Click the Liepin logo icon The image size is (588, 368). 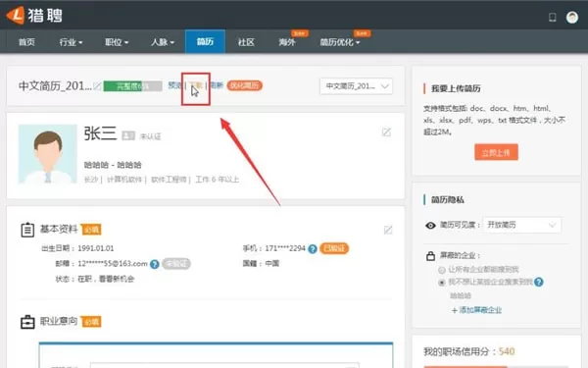coord(16,16)
